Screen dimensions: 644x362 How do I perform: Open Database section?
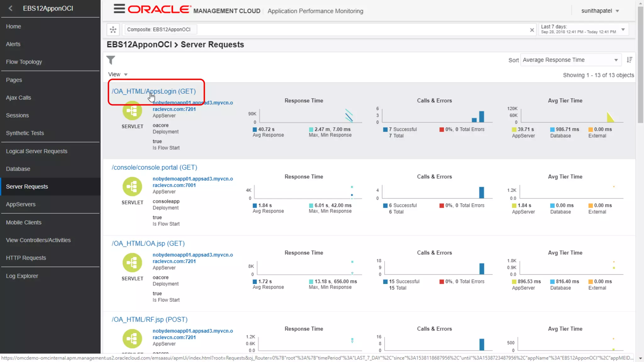pos(18,169)
